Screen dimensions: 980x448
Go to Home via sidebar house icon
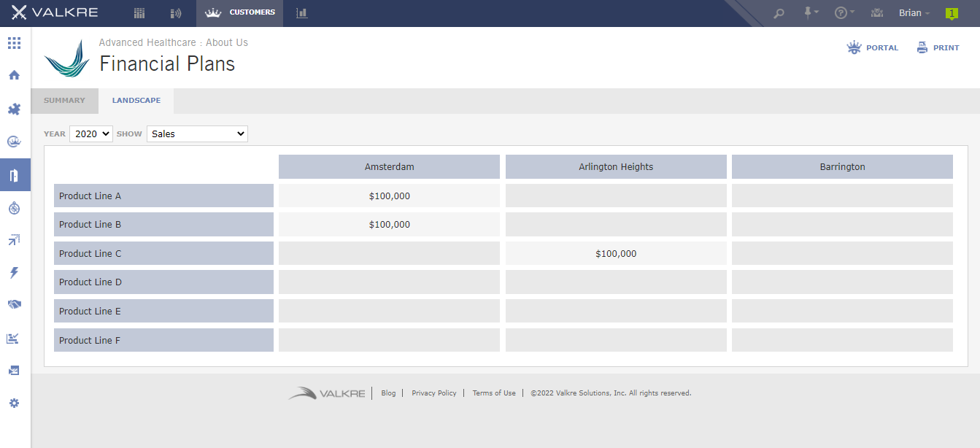click(x=15, y=75)
